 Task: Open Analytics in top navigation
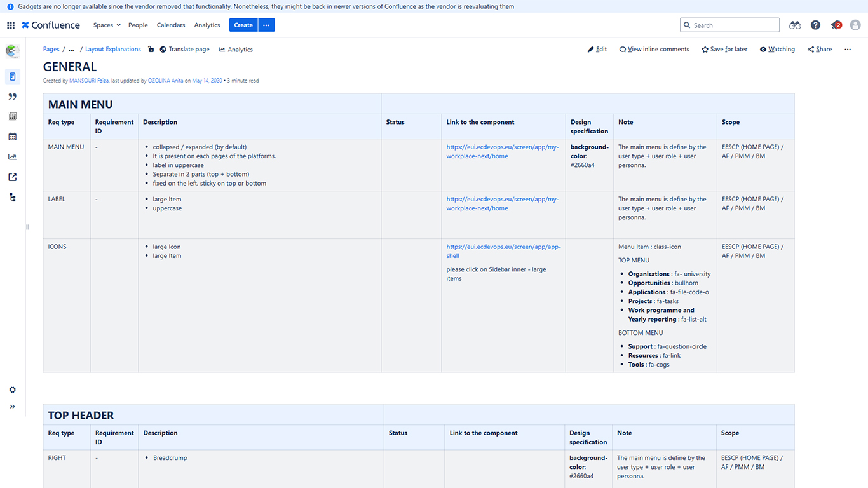point(207,25)
